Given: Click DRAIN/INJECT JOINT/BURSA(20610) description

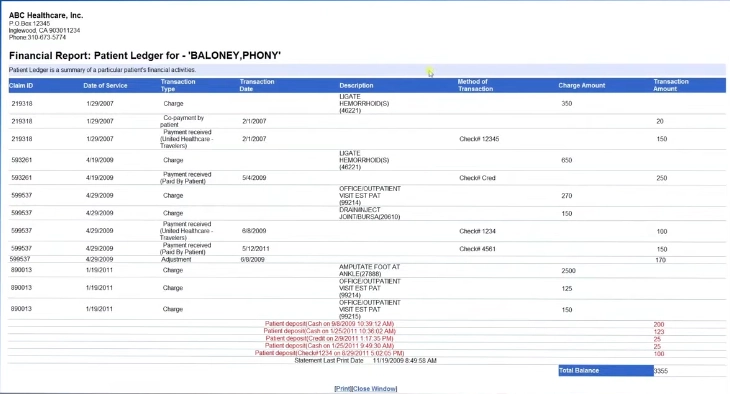Looking at the screenshot, I should [x=370, y=213].
